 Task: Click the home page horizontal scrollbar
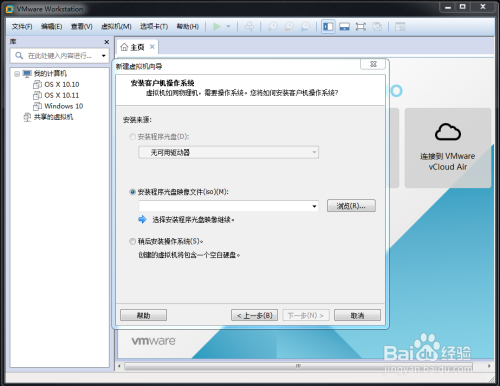point(298,366)
